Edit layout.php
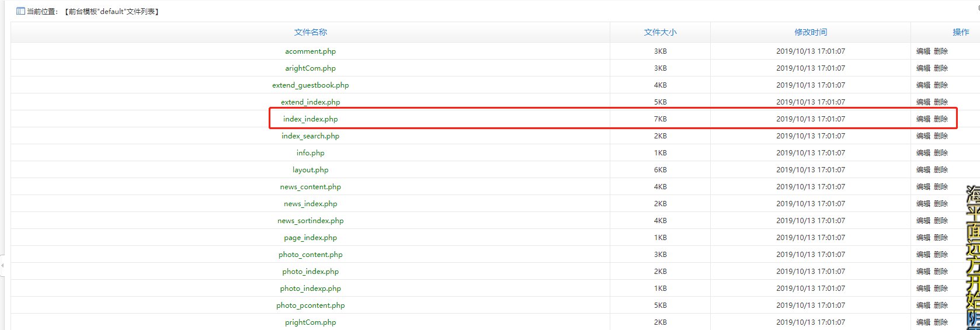The height and width of the screenshot is (330, 980). [x=923, y=170]
